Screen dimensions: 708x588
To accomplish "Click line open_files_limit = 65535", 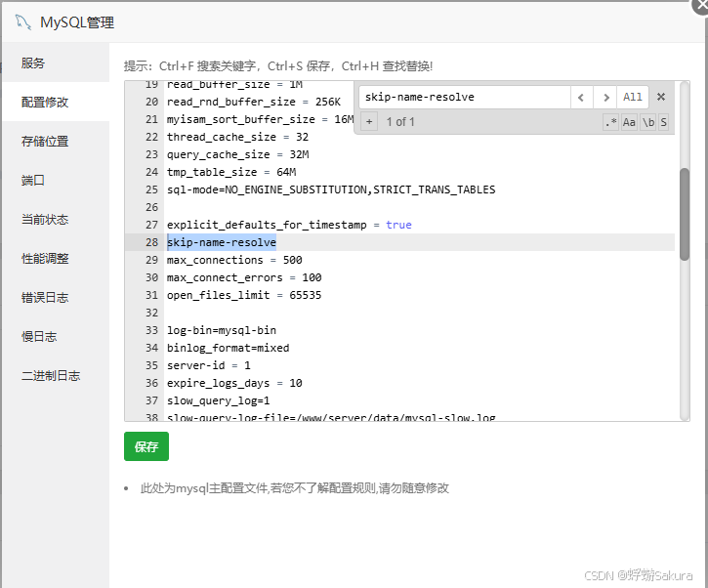I will (x=244, y=295).
